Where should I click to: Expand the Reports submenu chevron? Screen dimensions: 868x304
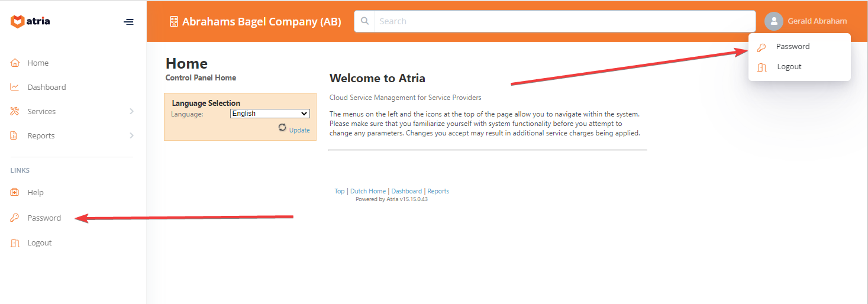tap(131, 135)
